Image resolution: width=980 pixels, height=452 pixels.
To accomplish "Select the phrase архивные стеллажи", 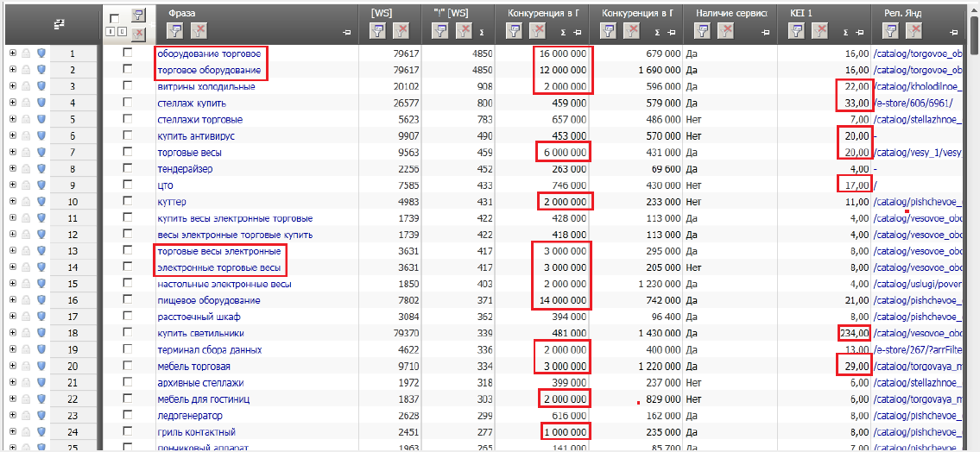I will pos(200,382).
